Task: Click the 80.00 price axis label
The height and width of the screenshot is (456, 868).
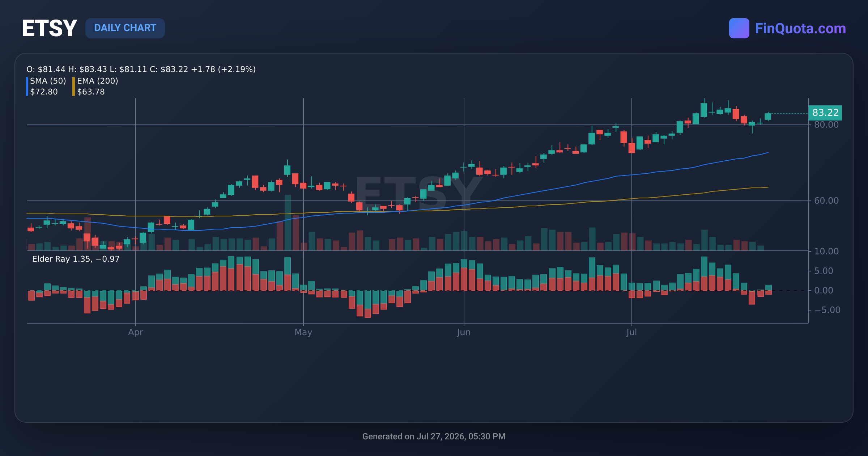Action: click(826, 125)
